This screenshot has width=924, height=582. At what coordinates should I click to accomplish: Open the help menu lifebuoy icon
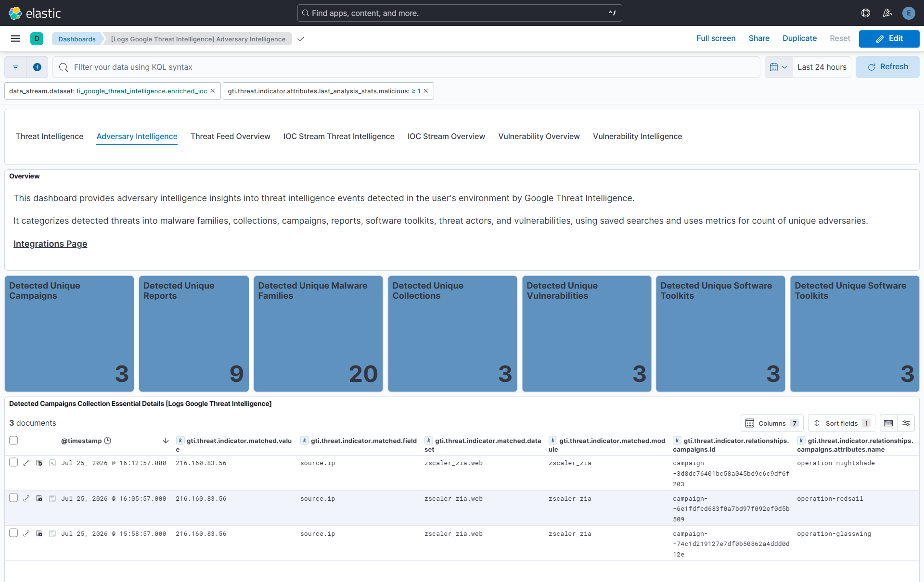tap(866, 13)
